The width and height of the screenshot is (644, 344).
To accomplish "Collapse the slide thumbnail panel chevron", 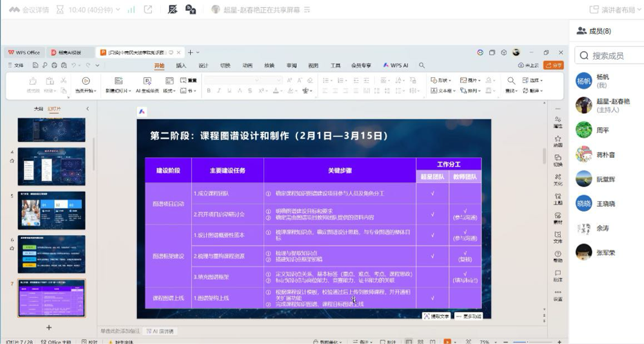I will click(87, 109).
